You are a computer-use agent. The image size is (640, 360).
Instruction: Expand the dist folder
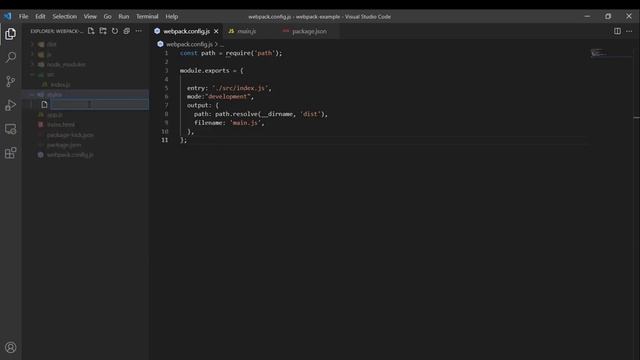86,44
